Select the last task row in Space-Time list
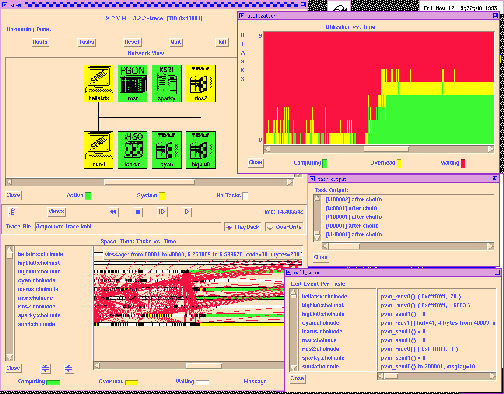Screen dimensions: 504x394 point(36,324)
